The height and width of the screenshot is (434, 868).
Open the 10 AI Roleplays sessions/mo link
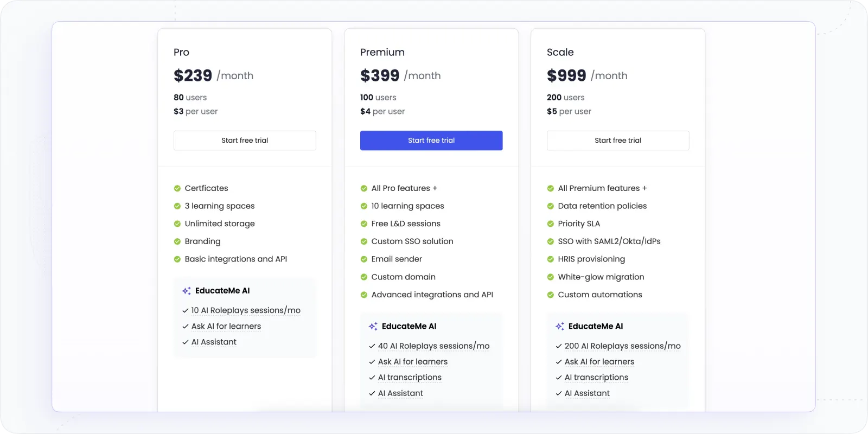tap(245, 310)
